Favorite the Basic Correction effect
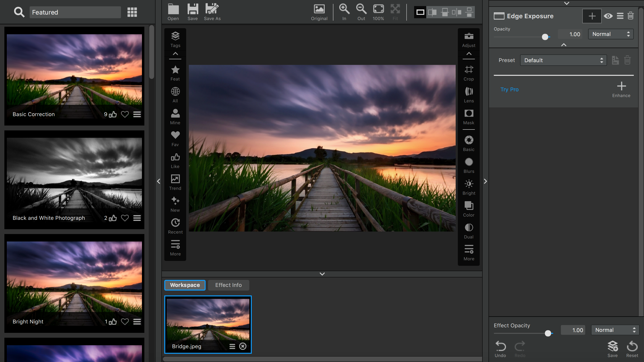Viewport: 644px width, 362px height. [x=125, y=114]
